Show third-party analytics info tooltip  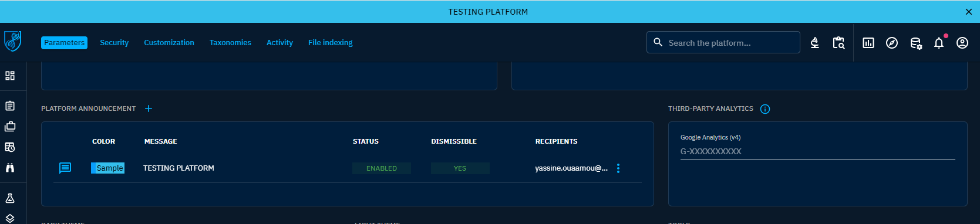click(x=765, y=109)
